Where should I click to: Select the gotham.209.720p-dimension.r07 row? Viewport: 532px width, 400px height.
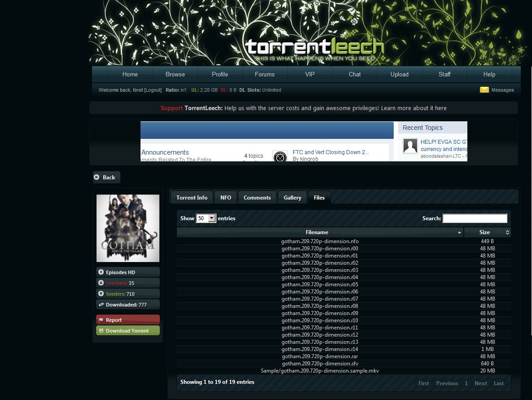pyautogui.click(x=344, y=299)
